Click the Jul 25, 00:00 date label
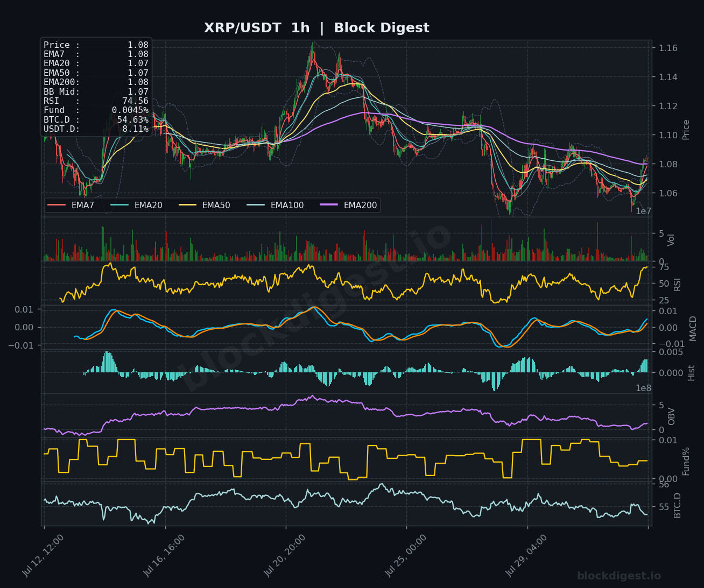This screenshot has width=704, height=588. (x=406, y=556)
